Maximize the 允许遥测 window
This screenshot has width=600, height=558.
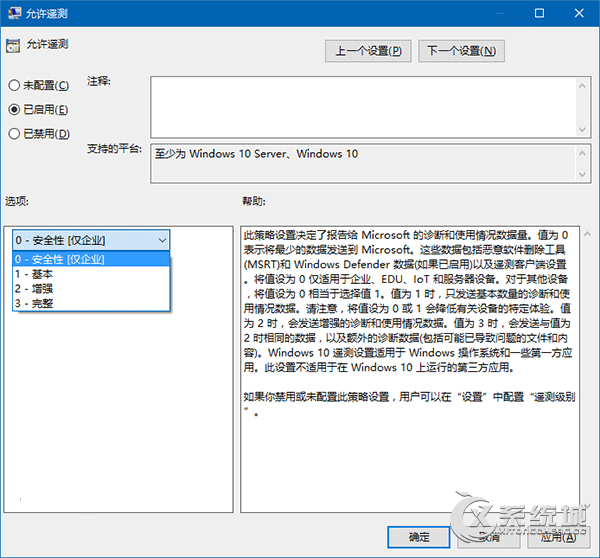point(539,13)
